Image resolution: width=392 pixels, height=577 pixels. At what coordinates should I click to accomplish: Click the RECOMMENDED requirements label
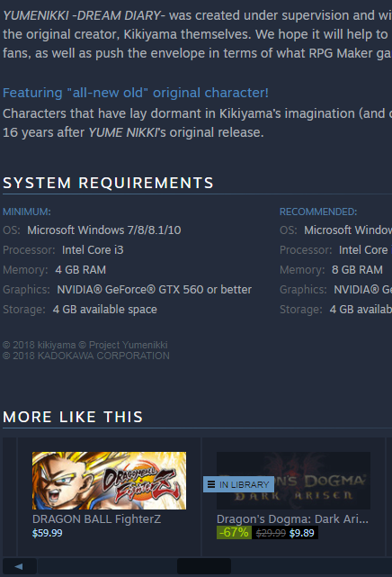pyautogui.click(x=318, y=212)
